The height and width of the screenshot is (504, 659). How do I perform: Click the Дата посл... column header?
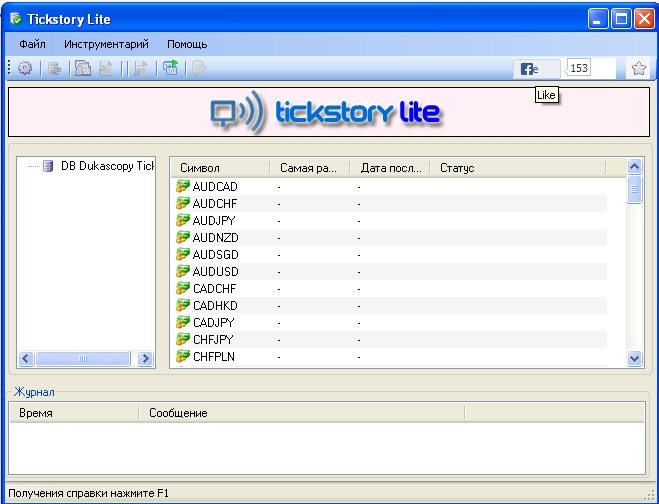coord(390,168)
